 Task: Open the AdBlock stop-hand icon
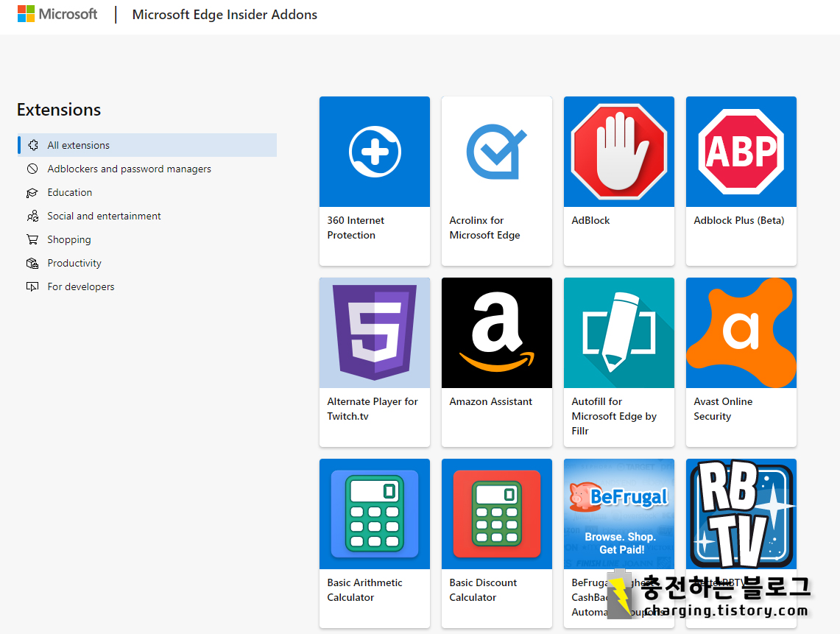pos(618,152)
